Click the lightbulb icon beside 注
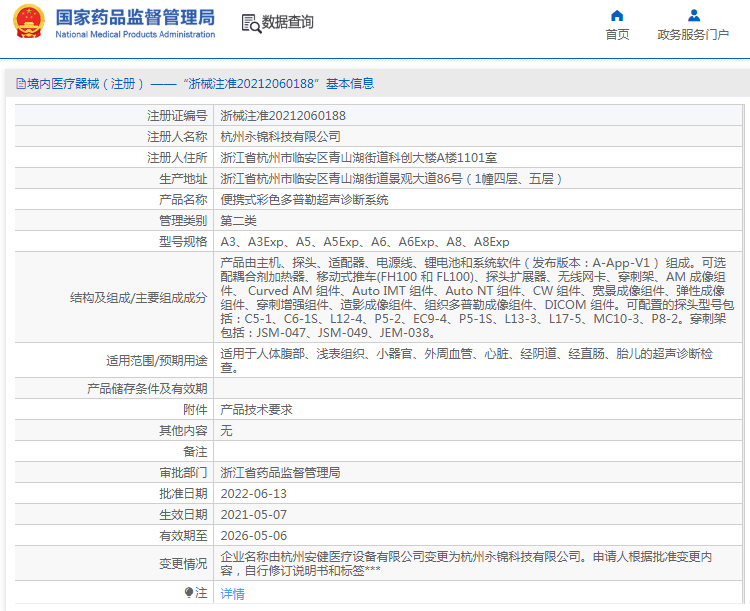750x611 pixels. (x=188, y=593)
